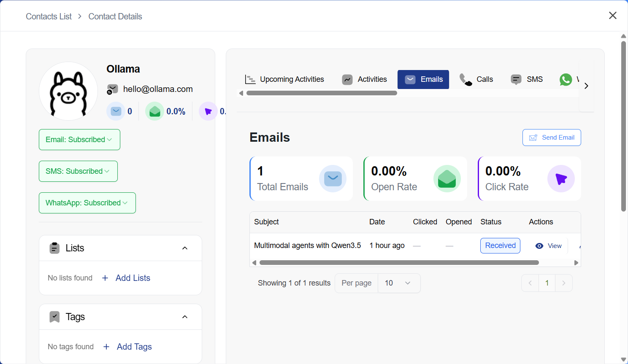Switch to the Upcoming Activities tab
Image resolution: width=628 pixels, height=364 pixels.
pos(285,79)
